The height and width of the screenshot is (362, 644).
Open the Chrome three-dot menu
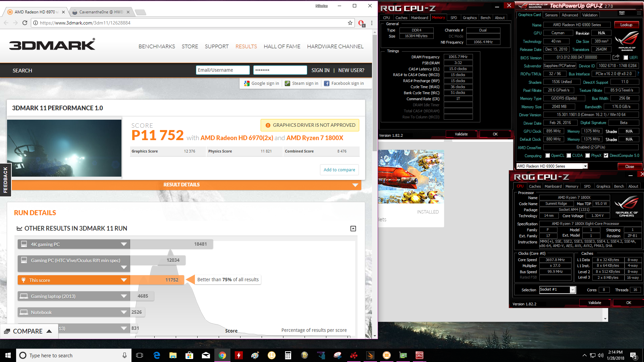coord(372,23)
